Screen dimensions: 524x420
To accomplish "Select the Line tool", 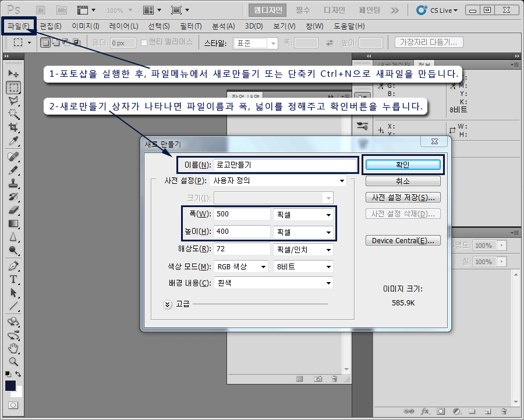I will (x=13, y=306).
